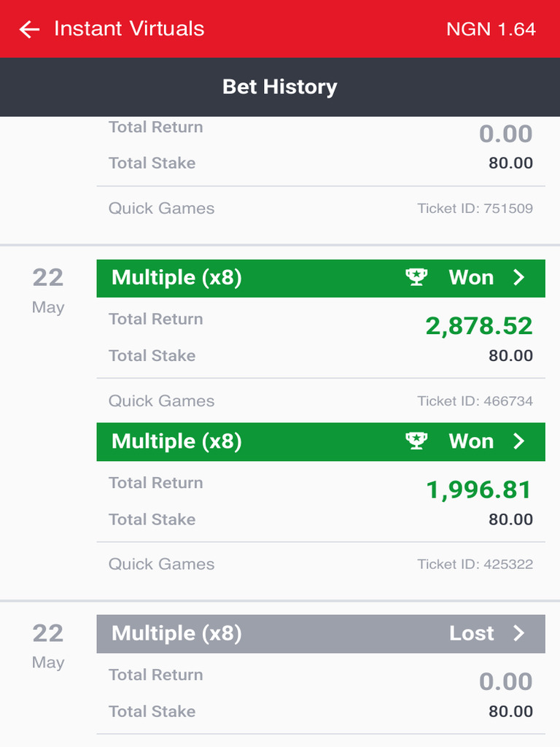
Task: Expand chevron on first Won bet
Action: pyautogui.click(x=519, y=277)
